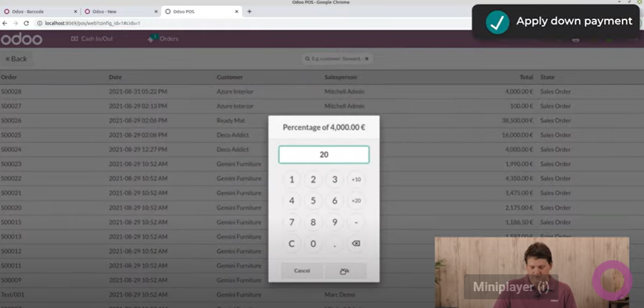Select order S00021

(322, 193)
